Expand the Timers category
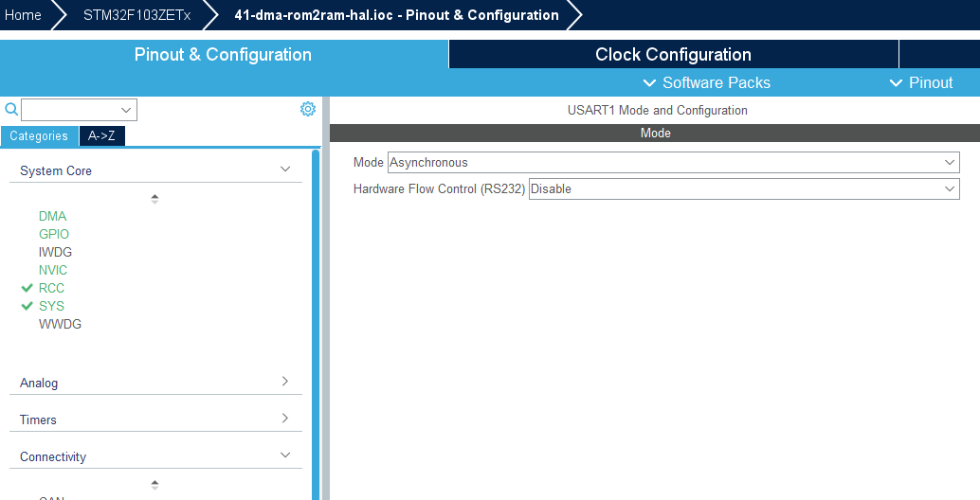Screen dimensions: 980x500 [285, 418]
